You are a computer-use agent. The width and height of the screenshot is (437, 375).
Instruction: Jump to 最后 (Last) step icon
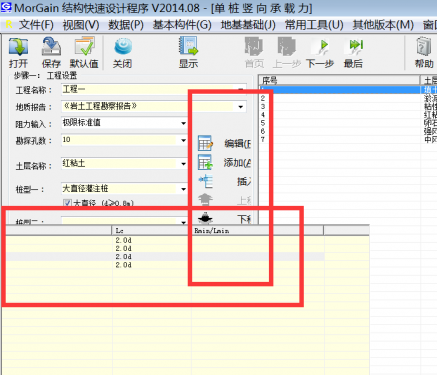pyautogui.click(x=354, y=47)
